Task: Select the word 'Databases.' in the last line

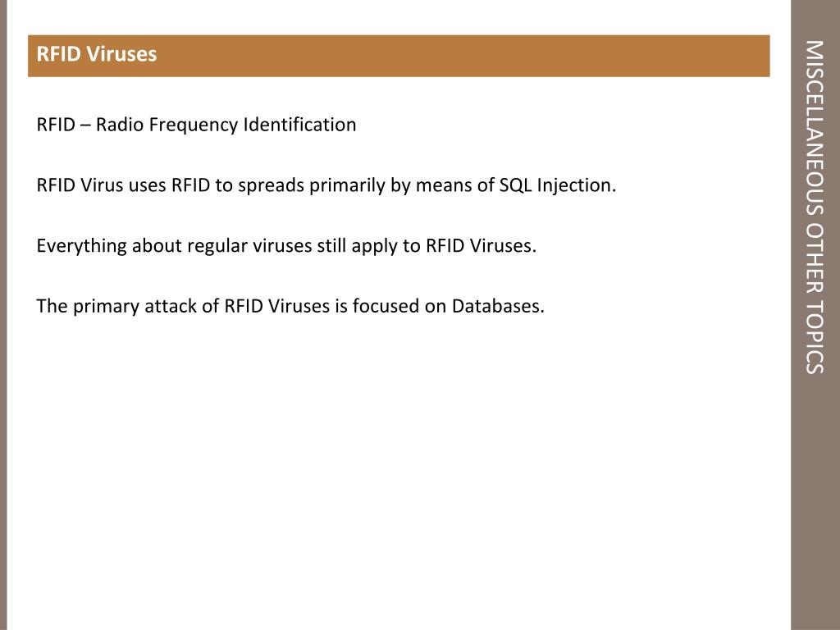Action: (498, 307)
